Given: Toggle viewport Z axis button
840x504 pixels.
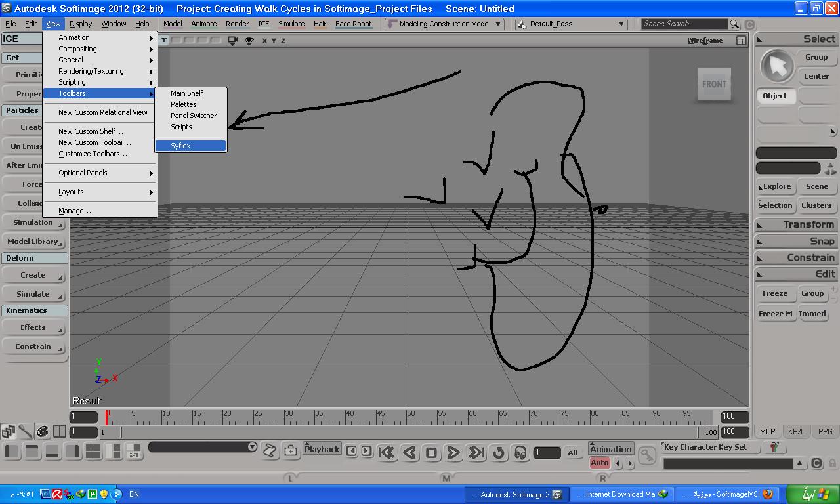Looking at the screenshot, I should point(283,41).
